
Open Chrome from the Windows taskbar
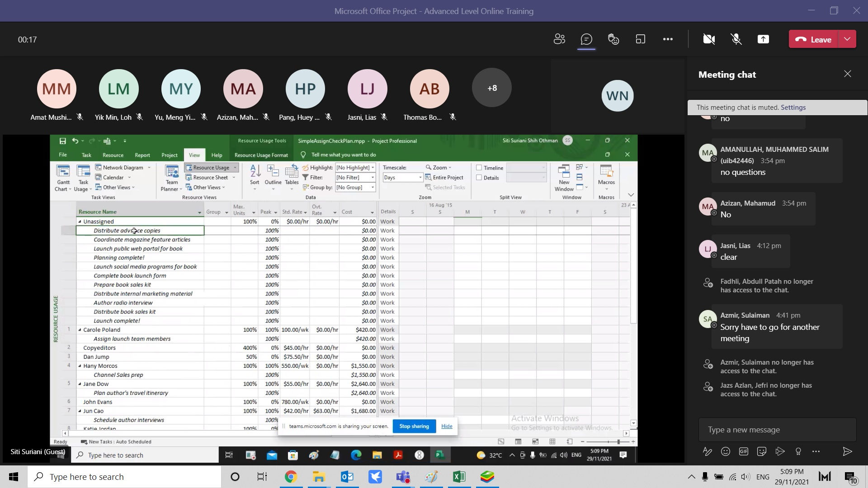(291, 477)
